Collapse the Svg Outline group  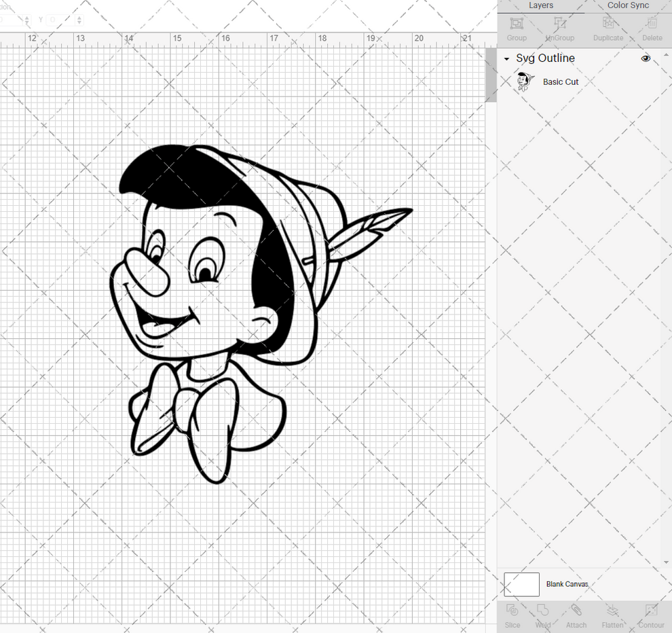(505, 58)
